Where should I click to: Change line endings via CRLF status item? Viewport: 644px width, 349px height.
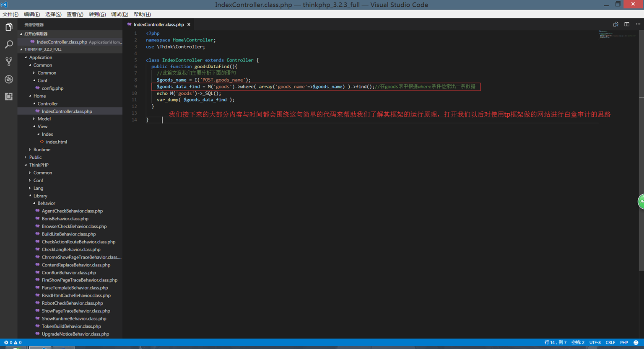[x=610, y=342]
